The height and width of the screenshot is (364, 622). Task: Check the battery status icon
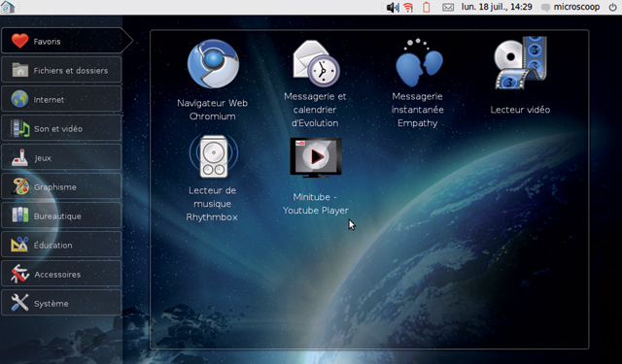pyautogui.click(x=427, y=7)
